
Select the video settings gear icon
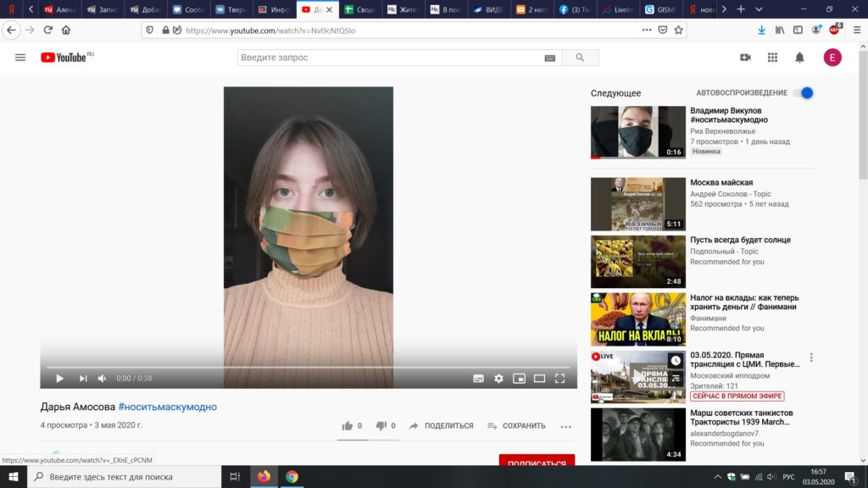[x=498, y=378]
